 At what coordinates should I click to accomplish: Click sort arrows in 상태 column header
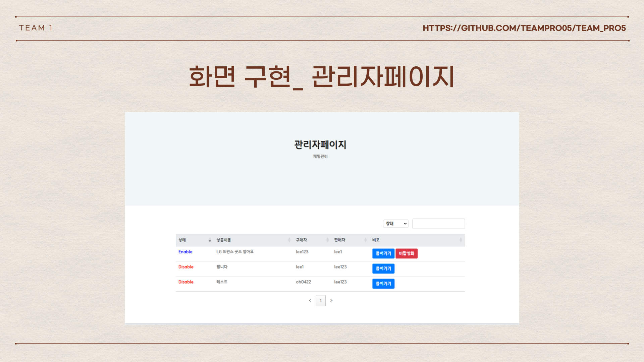210,240
